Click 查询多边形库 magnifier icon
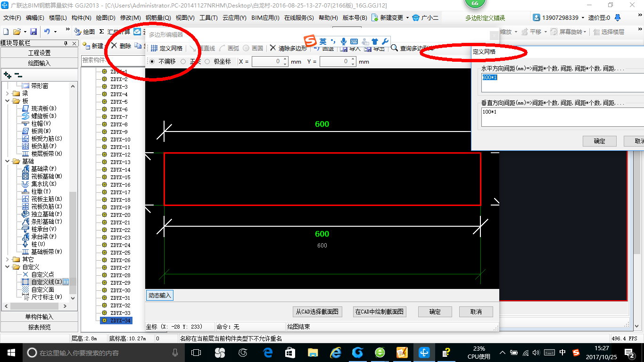The image size is (644, 362). coord(394,48)
